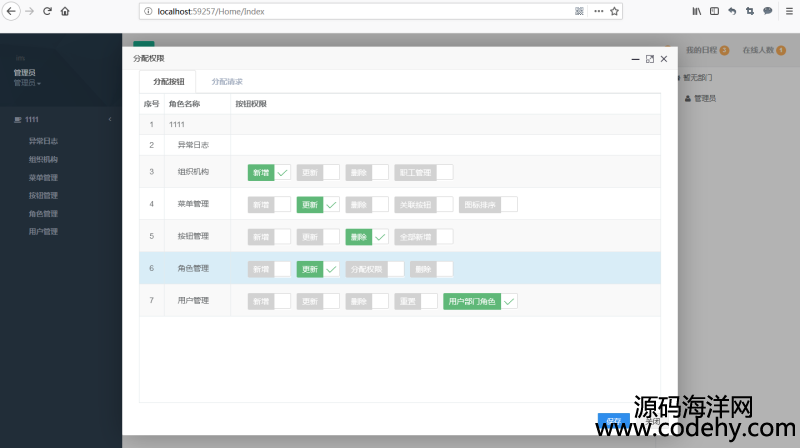This screenshot has height=448, width=800.
Task: Click the QR code icon in address bar
Action: click(579, 11)
